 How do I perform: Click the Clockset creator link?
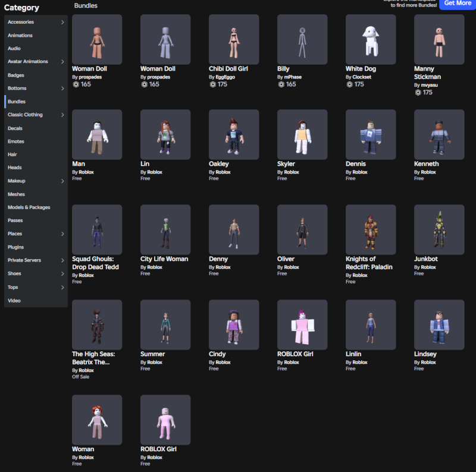(x=362, y=77)
